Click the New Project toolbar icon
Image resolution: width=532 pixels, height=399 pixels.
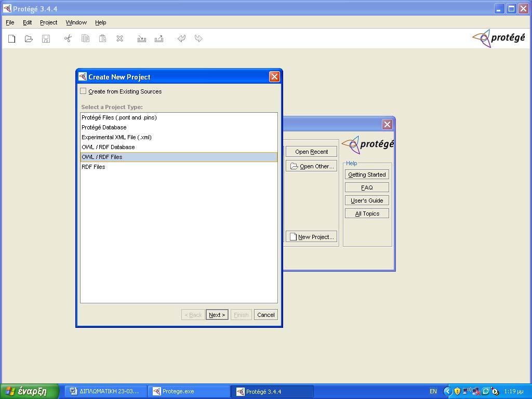point(12,38)
